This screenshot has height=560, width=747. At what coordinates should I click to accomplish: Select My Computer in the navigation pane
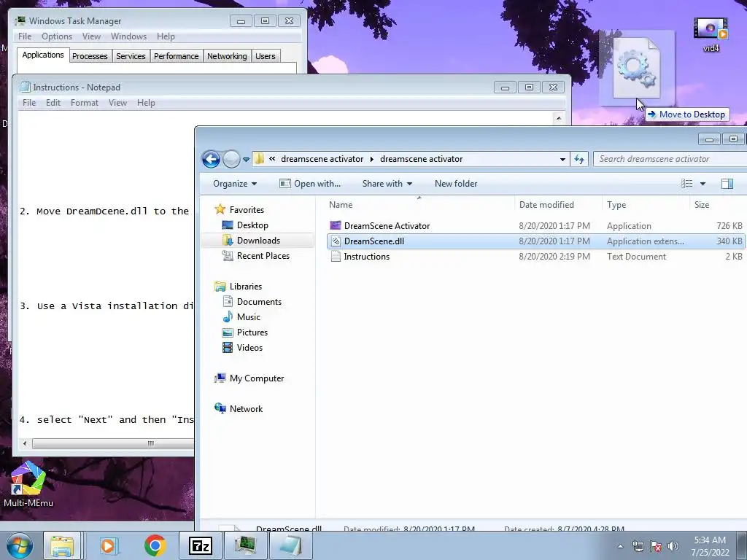point(257,378)
